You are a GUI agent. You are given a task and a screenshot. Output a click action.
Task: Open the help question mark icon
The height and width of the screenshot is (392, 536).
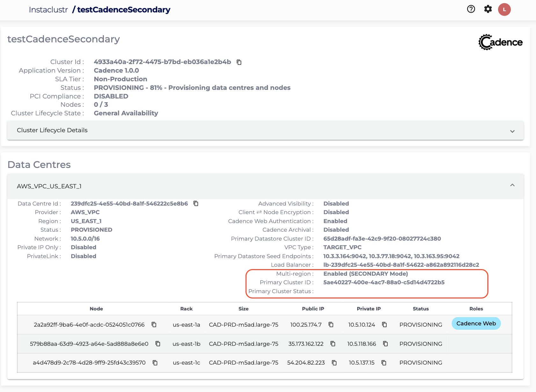471,9
